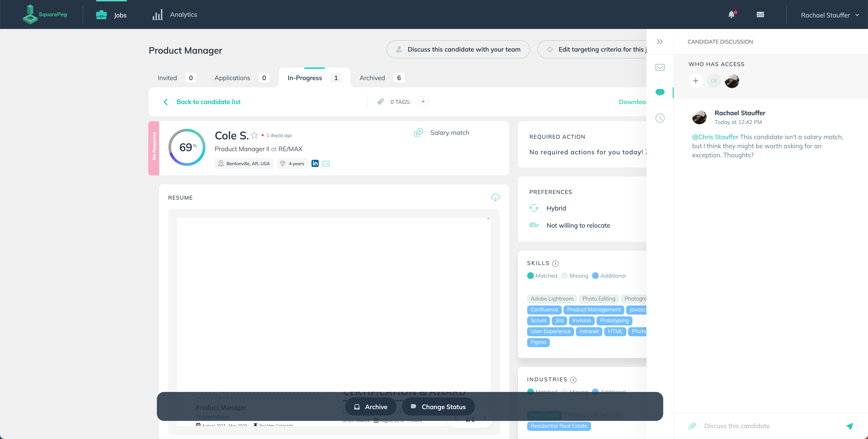Click the Salary match icon
This screenshot has width=868, height=439.
[x=418, y=133]
